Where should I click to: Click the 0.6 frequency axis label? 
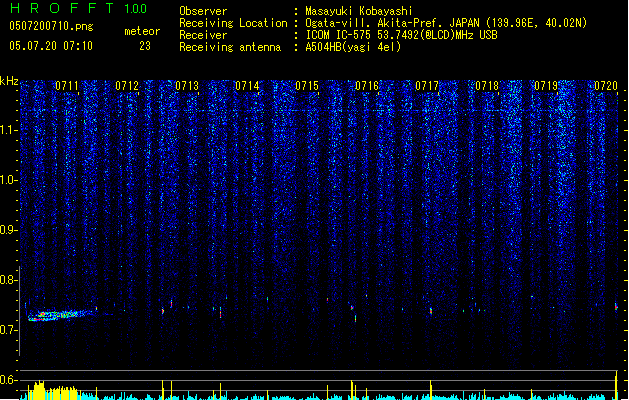[9, 380]
